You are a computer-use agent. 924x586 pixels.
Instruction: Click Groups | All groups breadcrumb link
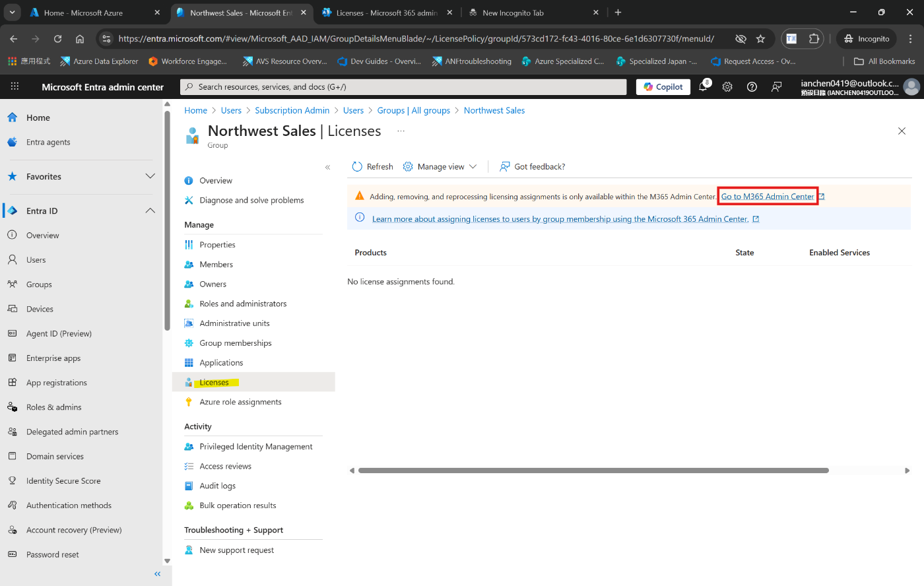tap(413, 111)
